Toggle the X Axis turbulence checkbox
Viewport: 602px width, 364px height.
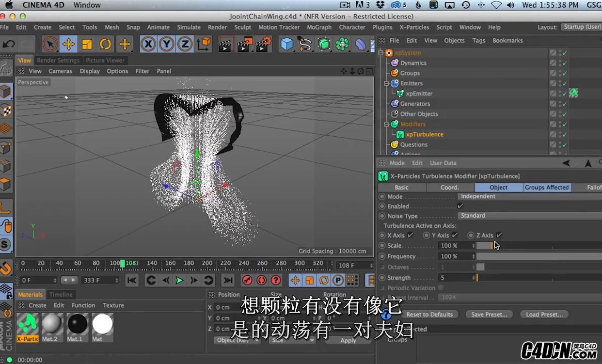411,235
